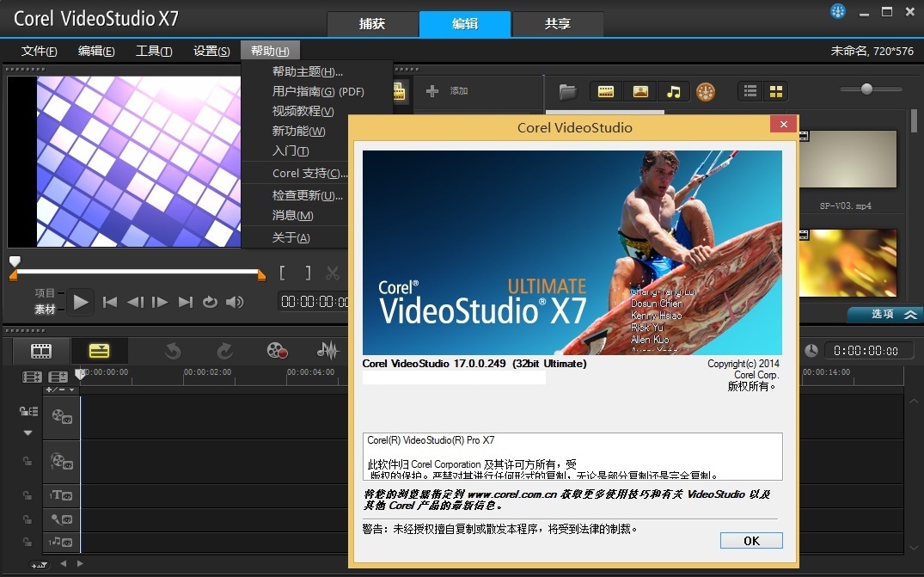Open the 文件(F) menu
Viewport: 924px width, 577px height.
pos(39,52)
